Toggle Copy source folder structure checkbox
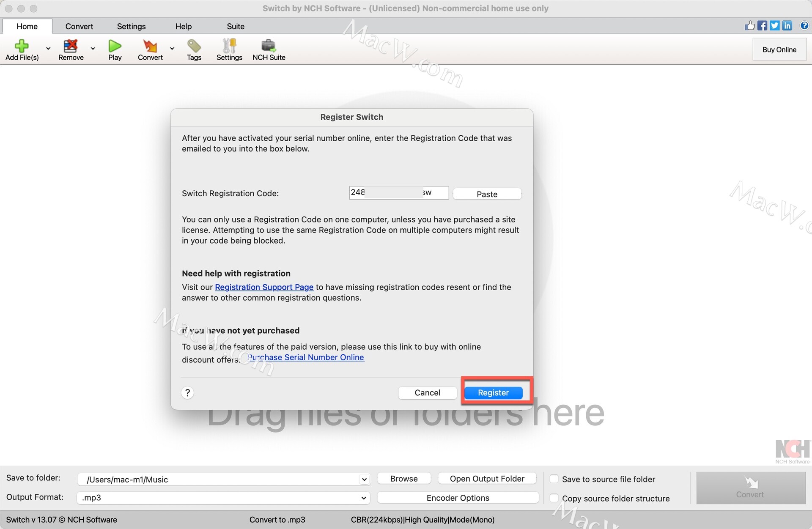812x529 pixels. (554, 498)
